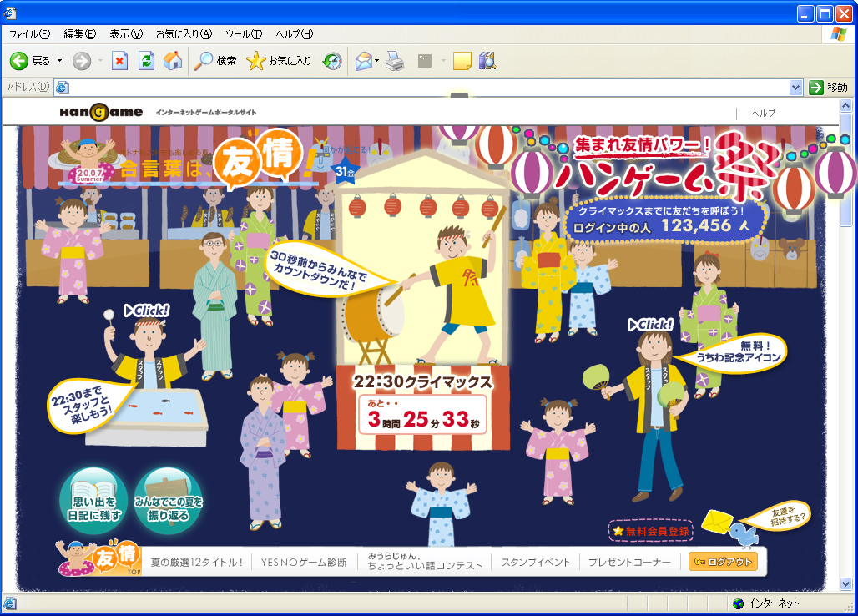Go to the Home page icon
This screenshot has height=616, width=858.
tap(173, 61)
